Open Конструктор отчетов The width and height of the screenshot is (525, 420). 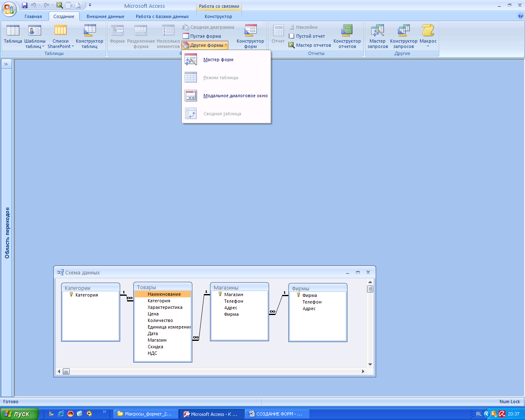[x=347, y=37]
